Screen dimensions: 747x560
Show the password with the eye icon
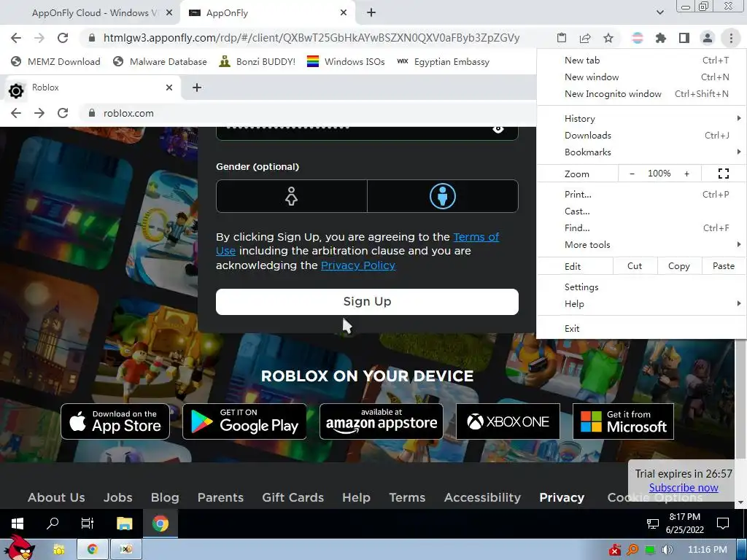click(498, 129)
